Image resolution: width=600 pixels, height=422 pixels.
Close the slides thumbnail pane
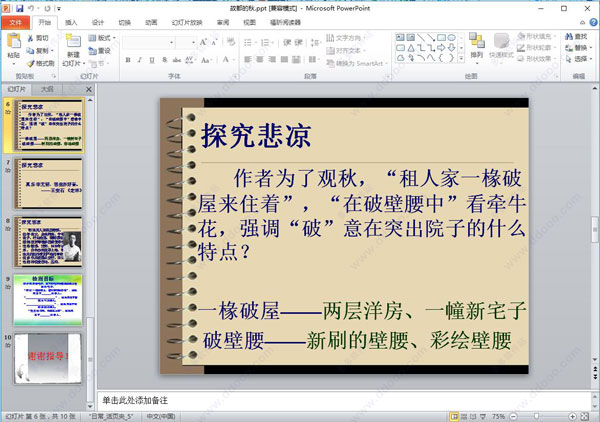(89, 89)
